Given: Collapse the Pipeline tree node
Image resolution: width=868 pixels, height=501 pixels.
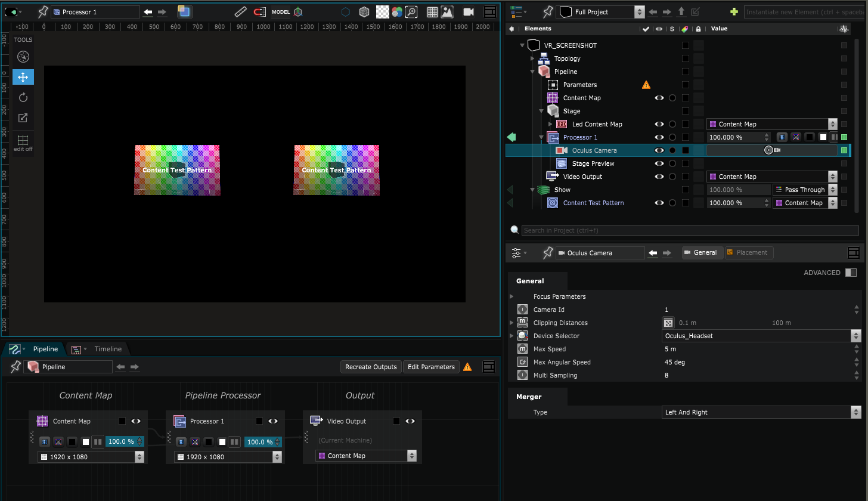Looking at the screenshot, I should coord(532,72).
